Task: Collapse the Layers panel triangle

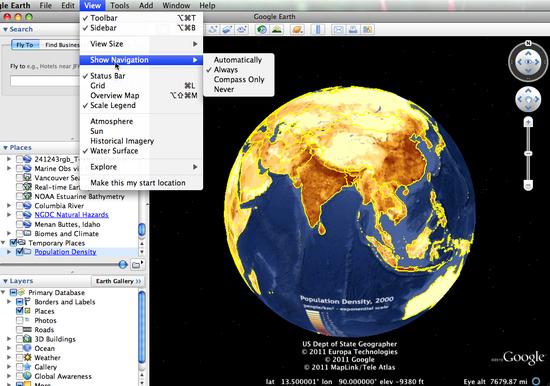Action: click(5, 281)
